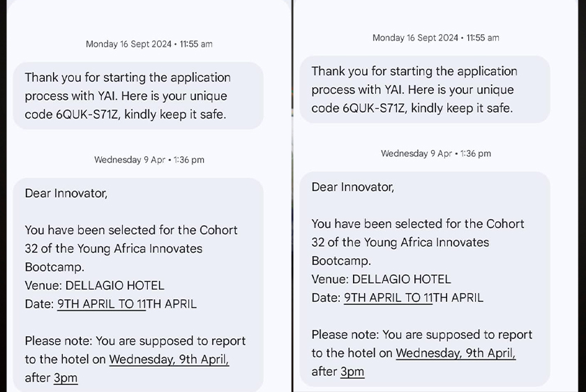Click the unique code 6QUK-S71Z in right panel
This screenshot has height=392, width=586.
tap(375, 108)
